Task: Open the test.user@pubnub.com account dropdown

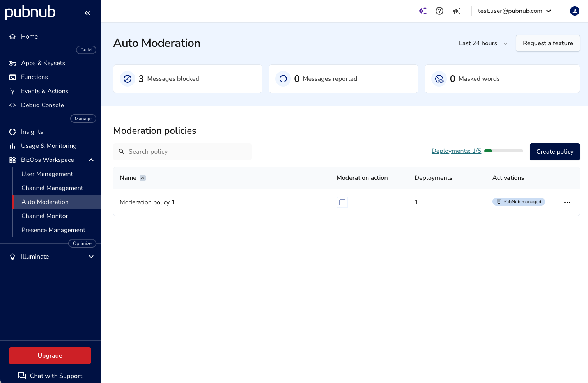Action: click(x=515, y=11)
